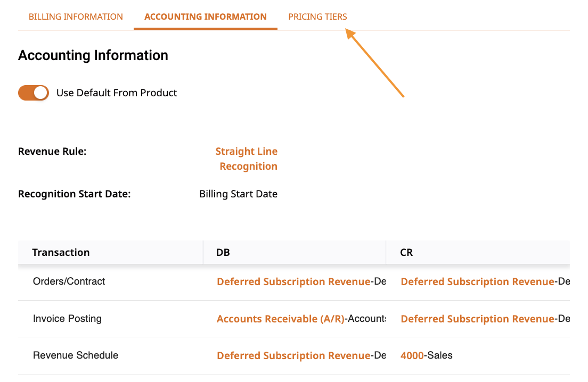The width and height of the screenshot is (588, 382).
Task: Click the Use Default From Product label
Action: pos(117,93)
